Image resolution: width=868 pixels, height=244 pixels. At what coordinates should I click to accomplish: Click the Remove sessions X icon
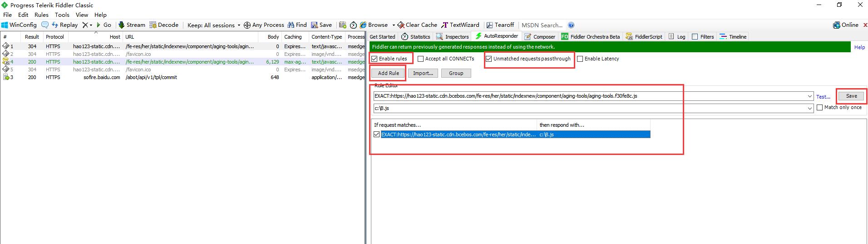point(85,25)
